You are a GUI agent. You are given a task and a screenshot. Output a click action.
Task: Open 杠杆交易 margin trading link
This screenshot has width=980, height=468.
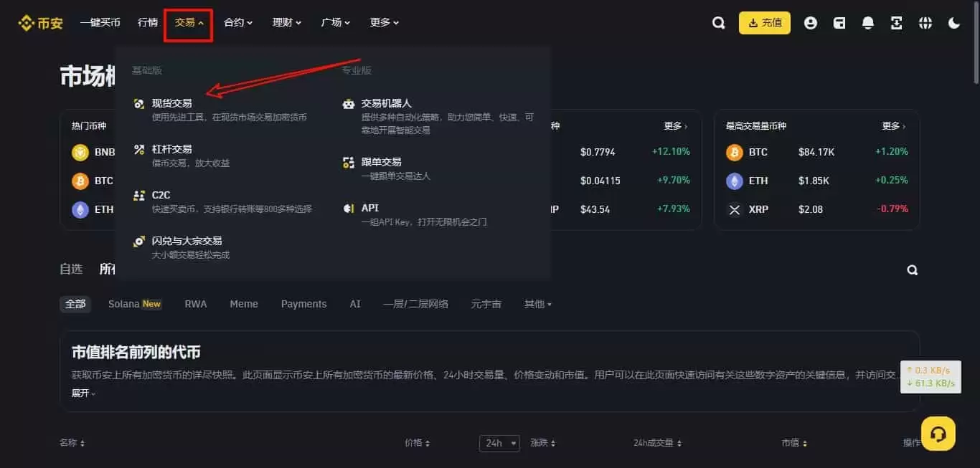point(170,150)
